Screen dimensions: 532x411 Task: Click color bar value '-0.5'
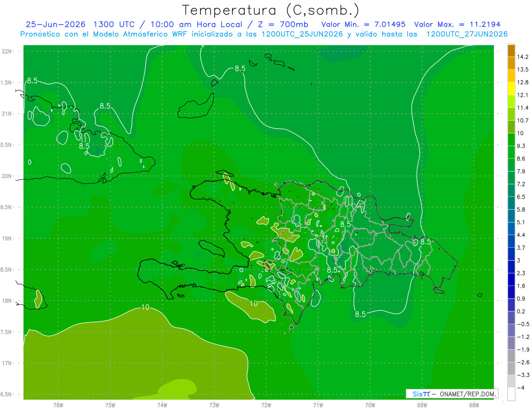pyautogui.click(x=523, y=324)
